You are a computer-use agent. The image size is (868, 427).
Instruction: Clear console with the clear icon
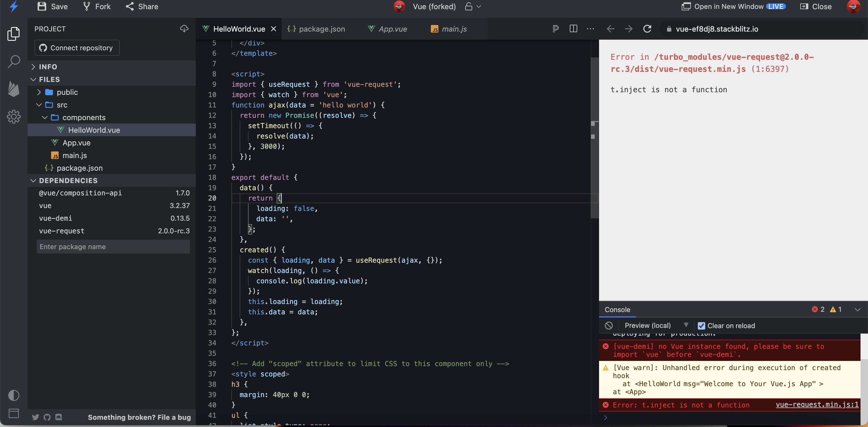tap(609, 326)
